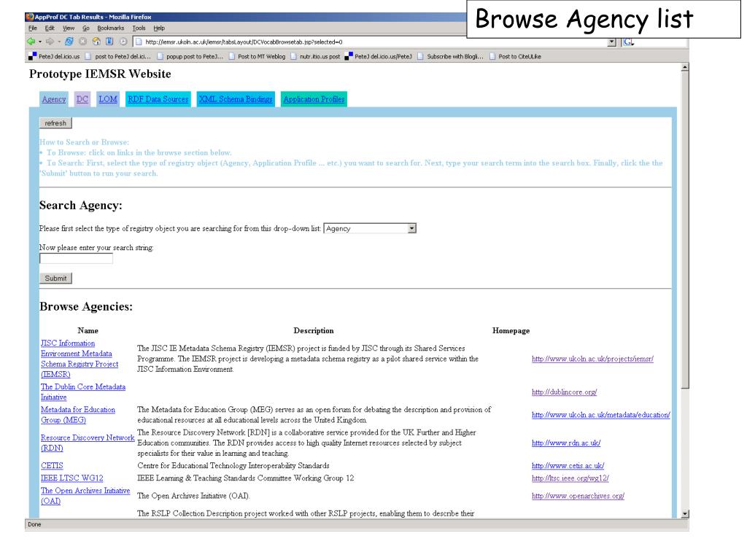The width and height of the screenshot is (747, 560).
Task: Expand the address bar URL dropdown arrow
Action: tap(612, 42)
